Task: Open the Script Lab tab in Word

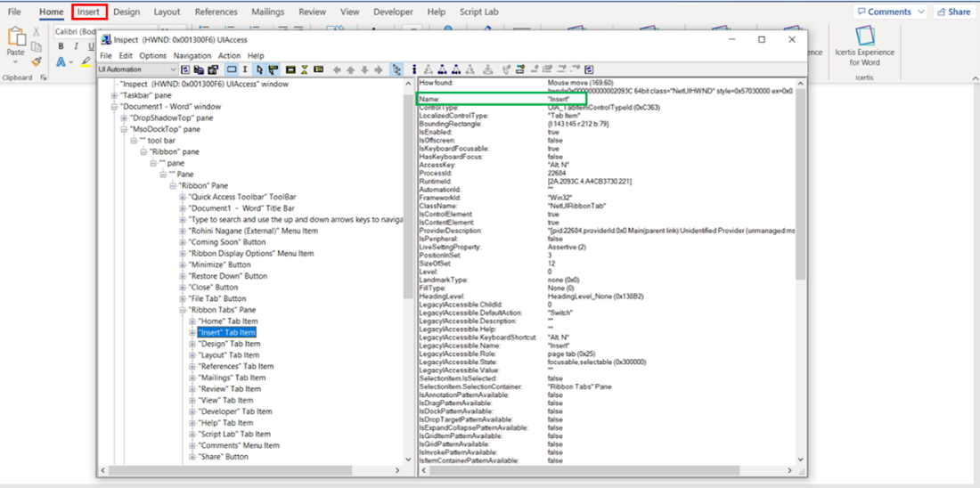Action: point(478,12)
